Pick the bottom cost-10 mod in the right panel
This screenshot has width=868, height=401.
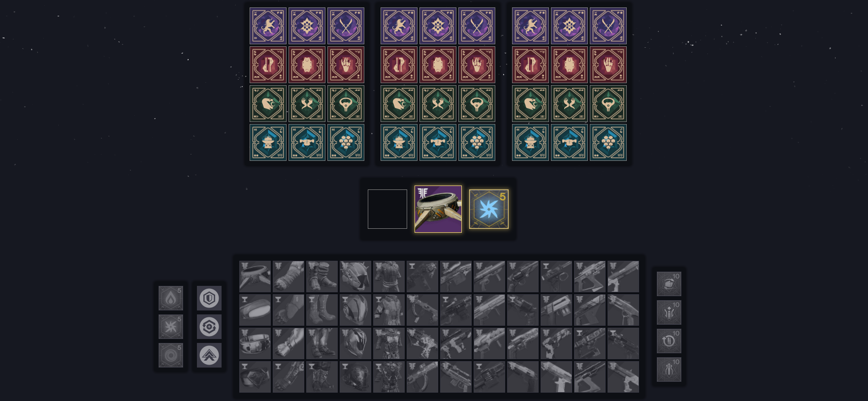[x=669, y=370]
